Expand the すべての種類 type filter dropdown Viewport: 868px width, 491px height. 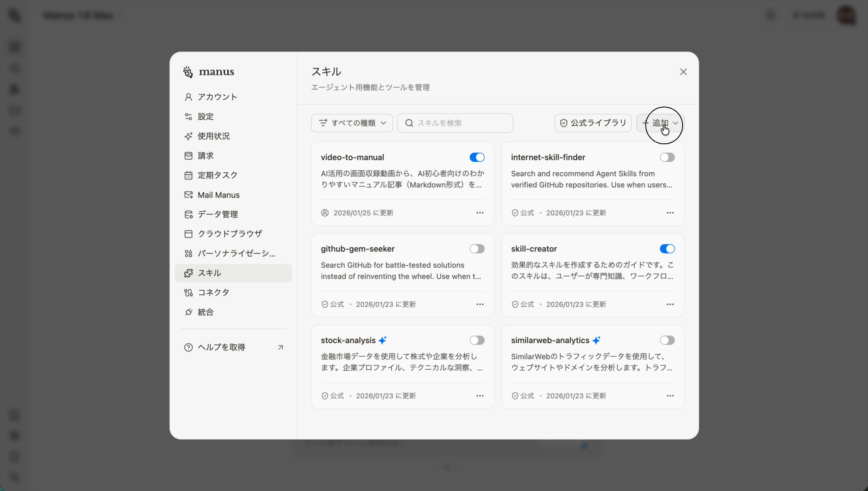pyautogui.click(x=352, y=123)
